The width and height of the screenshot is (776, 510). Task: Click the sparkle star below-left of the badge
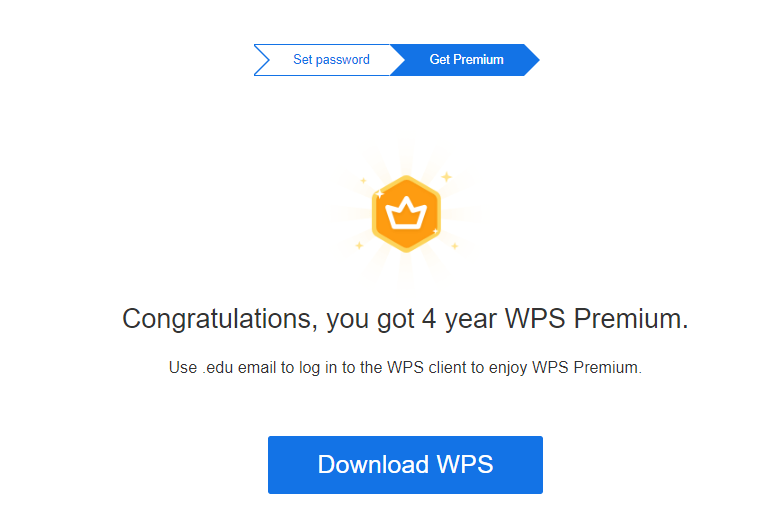pos(360,244)
